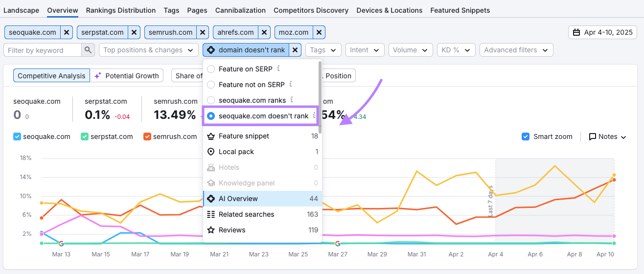The width and height of the screenshot is (644, 274).
Task: Clear the domain doesn't rank filter
Action: (x=295, y=50)
